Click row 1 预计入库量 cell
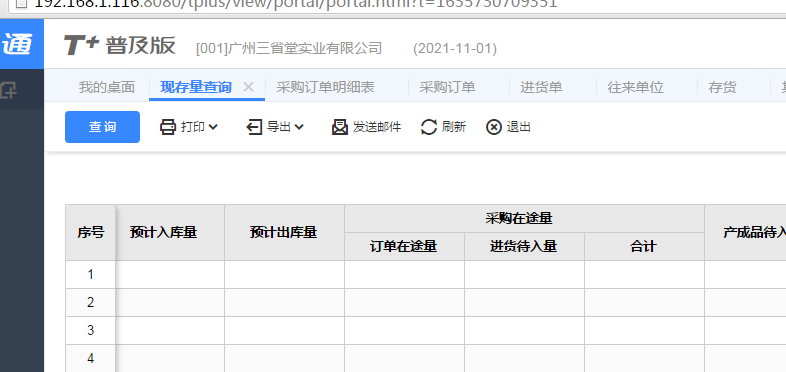Image resolution: width=786 pixels, height=372 pixels. (170, 275)
